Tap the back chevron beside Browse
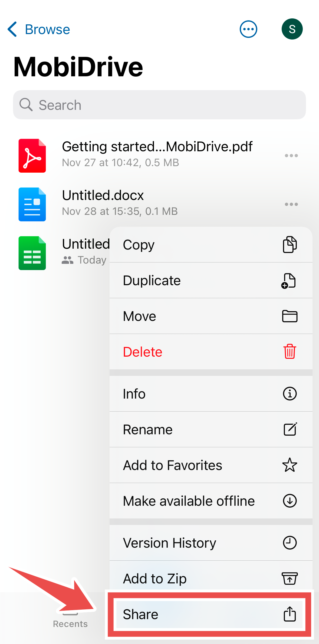The image size is (319, 644). point(12,29)
